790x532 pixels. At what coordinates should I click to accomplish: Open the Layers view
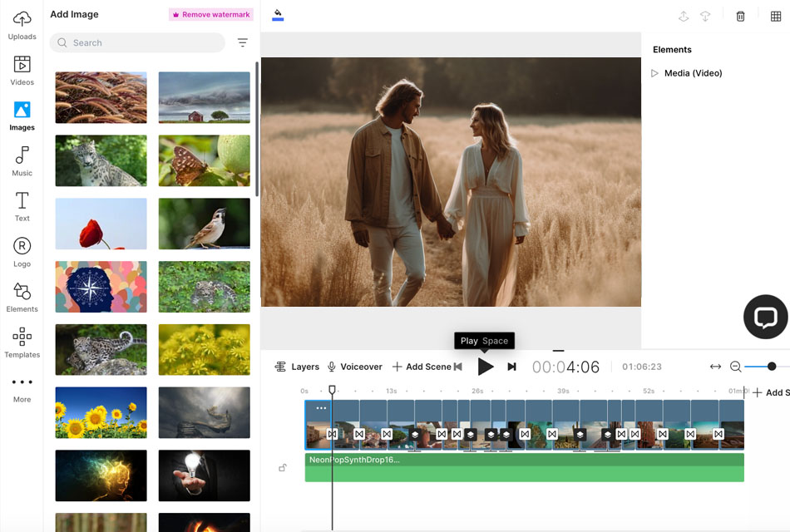(x=297, y=367)
